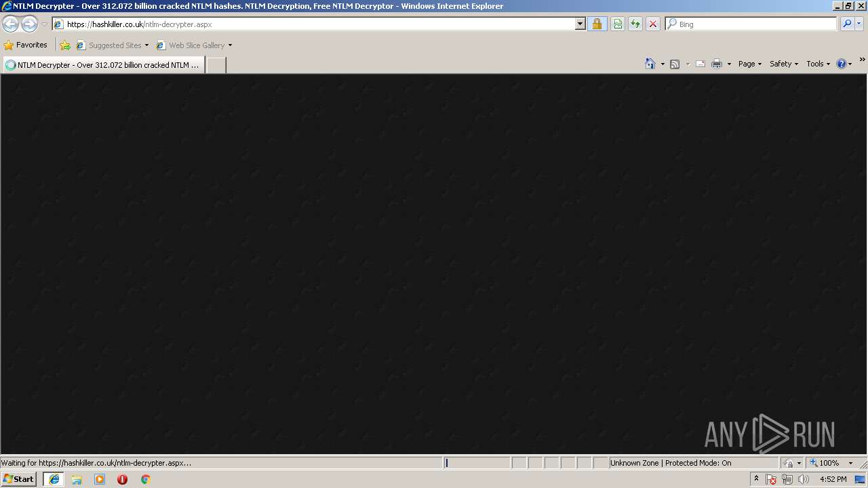The width and height of the screenshot is (868, 488).
Task: Launch Google Chrome from taskbar
Action: pos(145,479)
